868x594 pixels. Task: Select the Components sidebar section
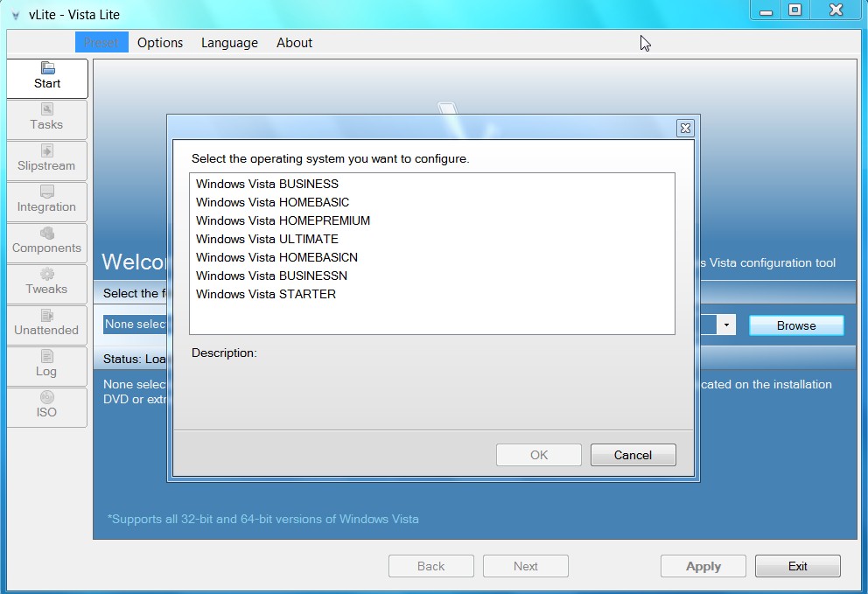47,242
